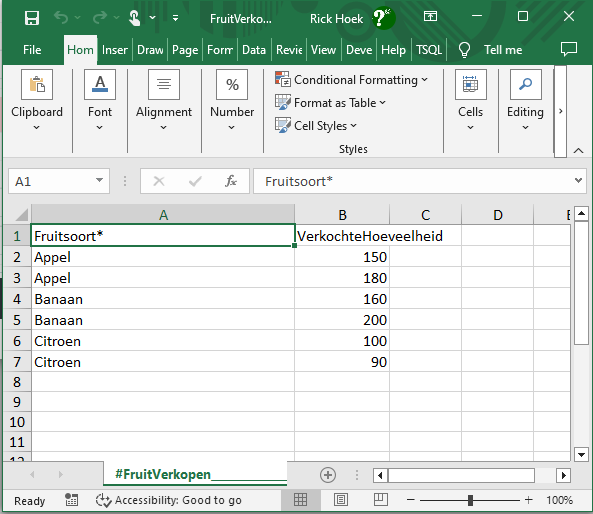Click the Save icon in title bar
Viewport: 593px width, 514px height.
coord(32,18)
